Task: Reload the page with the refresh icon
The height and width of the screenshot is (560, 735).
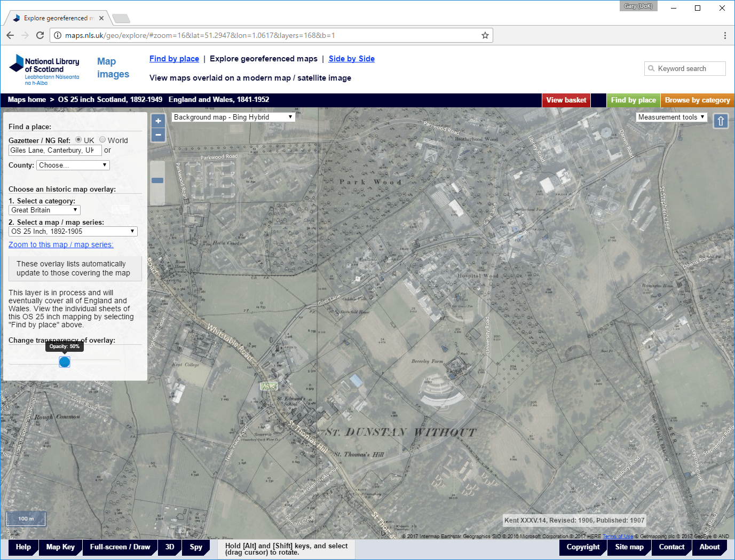Action: click(40, 35)
